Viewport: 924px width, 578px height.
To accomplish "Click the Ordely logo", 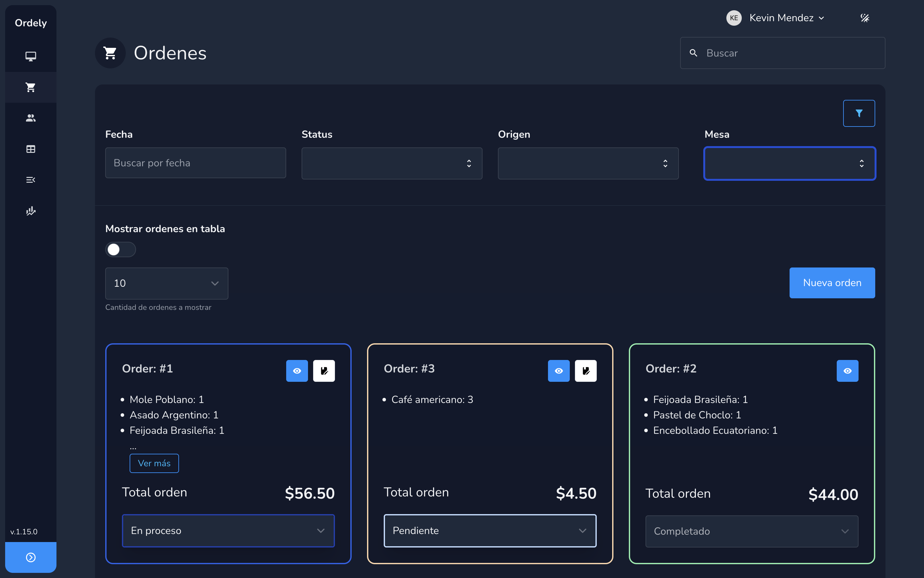I will [30, 23].
